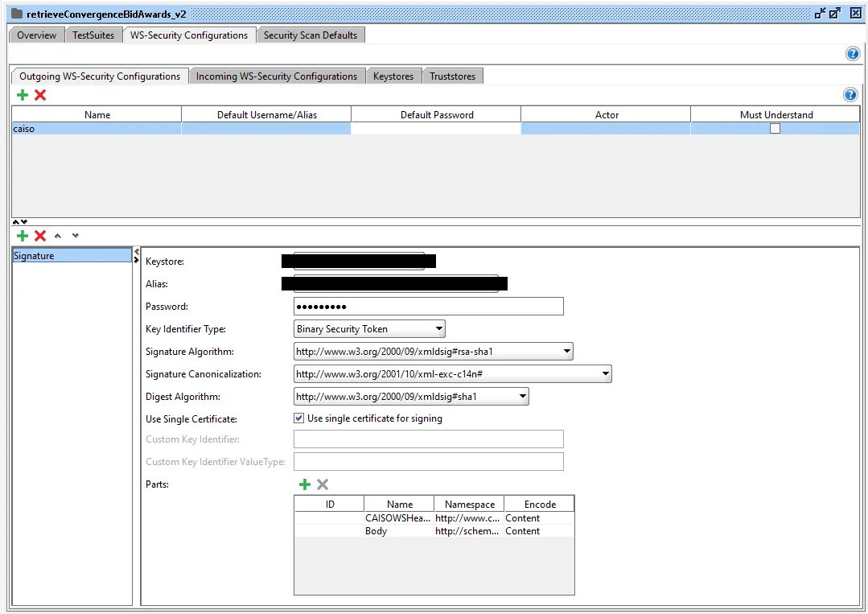
Task: Add a new WSS entry
Action: (x=23, y=236)
